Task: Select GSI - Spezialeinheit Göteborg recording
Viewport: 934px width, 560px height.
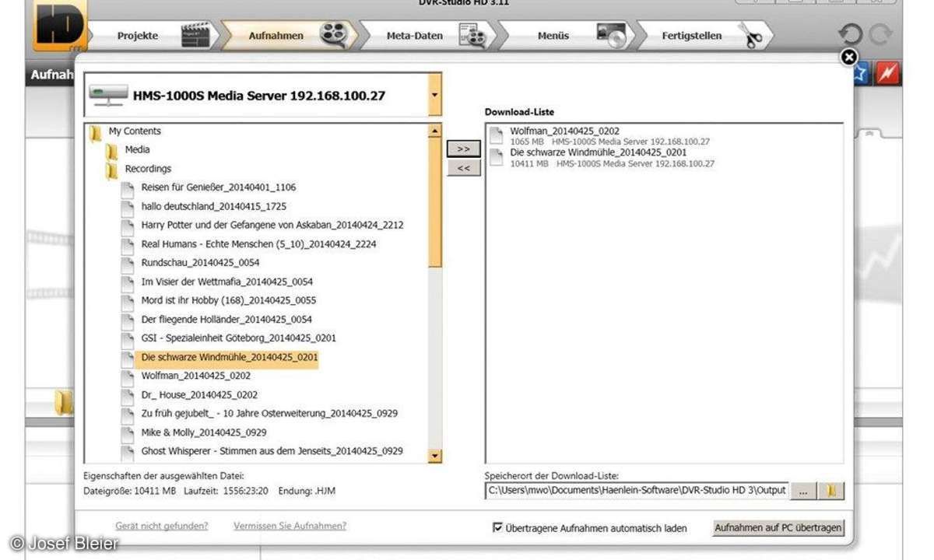Action: coord(239,338)
